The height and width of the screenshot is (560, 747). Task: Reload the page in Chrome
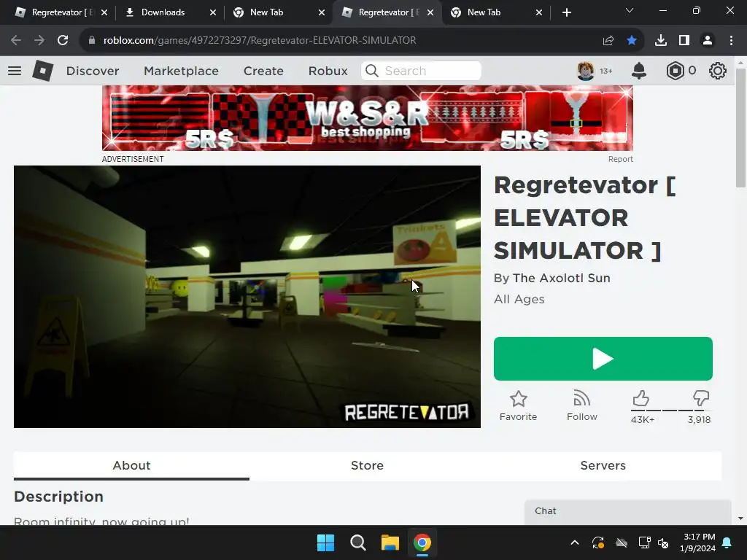63,41
